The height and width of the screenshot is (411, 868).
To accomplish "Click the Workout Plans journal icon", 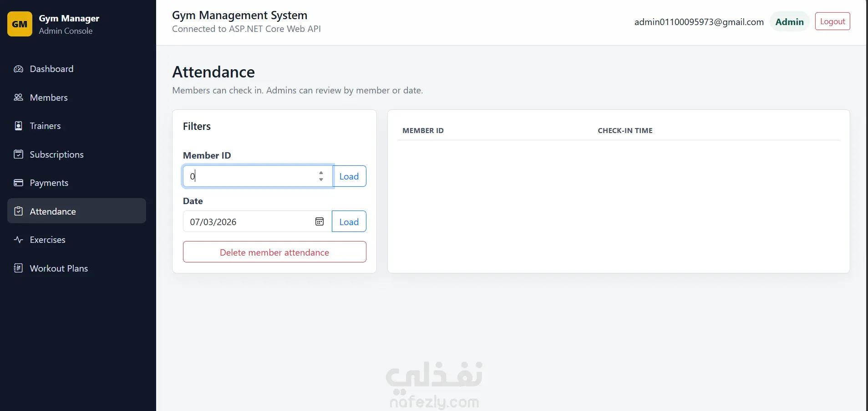I will pyautogui.click(x=18, y=268).
